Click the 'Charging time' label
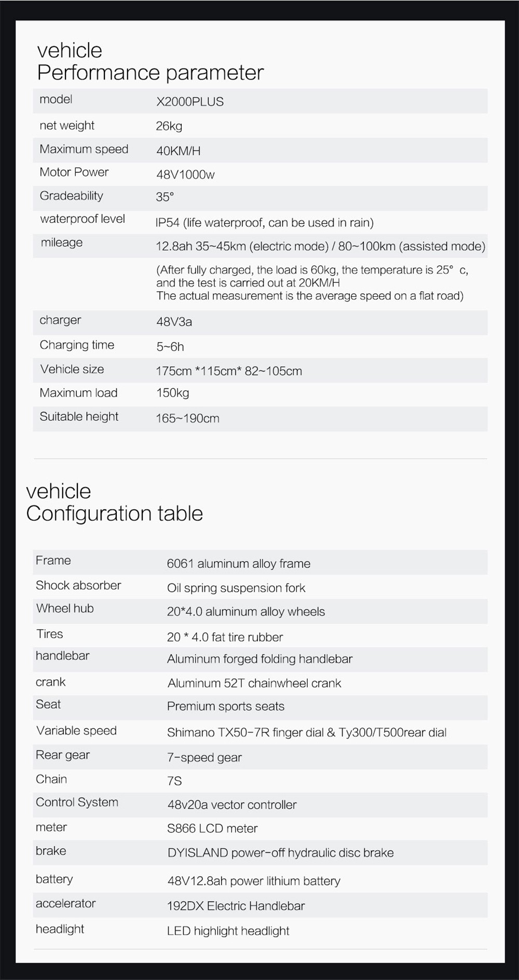Viewport: 519px width, 980px height. [x=77, y=345]
